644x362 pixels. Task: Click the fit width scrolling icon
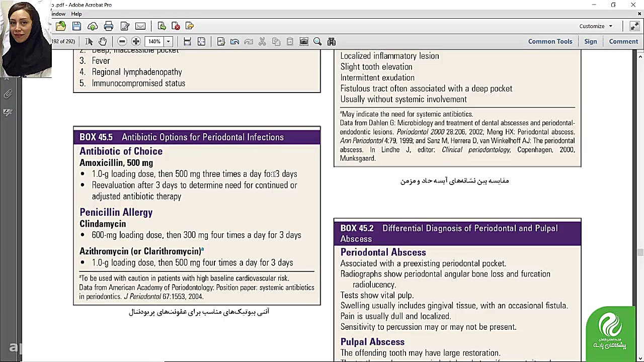coord(187,42)
